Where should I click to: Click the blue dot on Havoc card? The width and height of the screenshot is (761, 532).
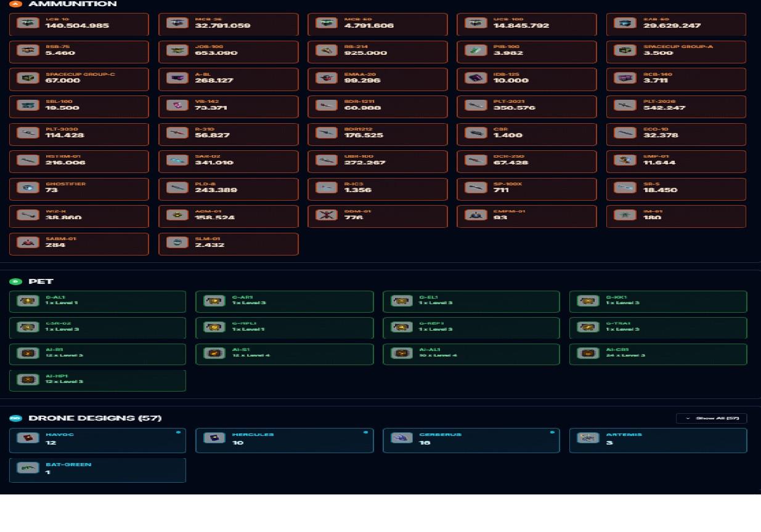[x=178, y=432]
